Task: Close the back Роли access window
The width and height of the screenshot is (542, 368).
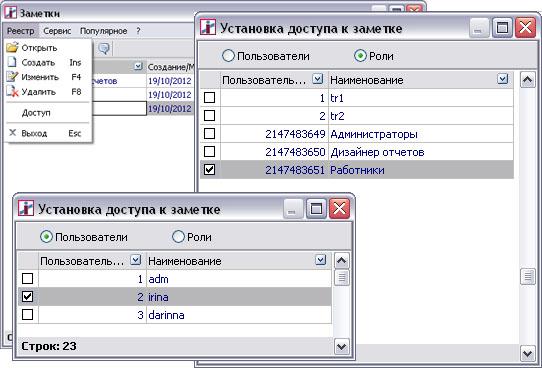Action: click(x=525, y=27)
